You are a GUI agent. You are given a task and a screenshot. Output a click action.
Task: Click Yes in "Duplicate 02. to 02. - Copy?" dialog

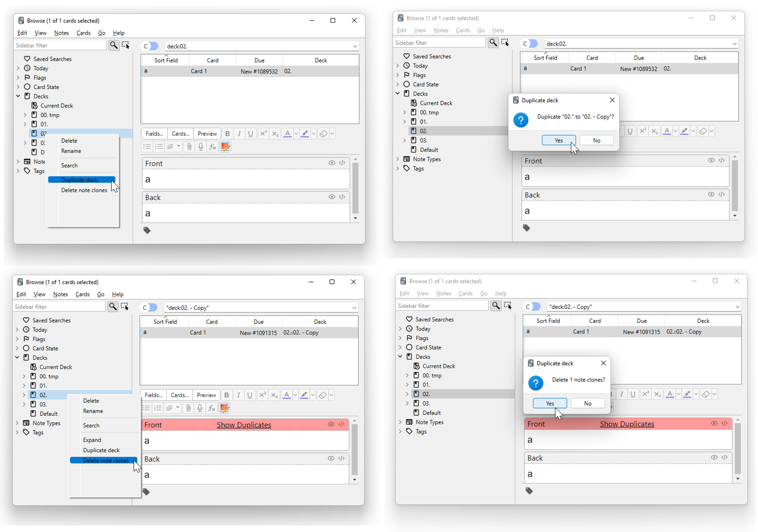pyautogui.click(x=559, y=140)
